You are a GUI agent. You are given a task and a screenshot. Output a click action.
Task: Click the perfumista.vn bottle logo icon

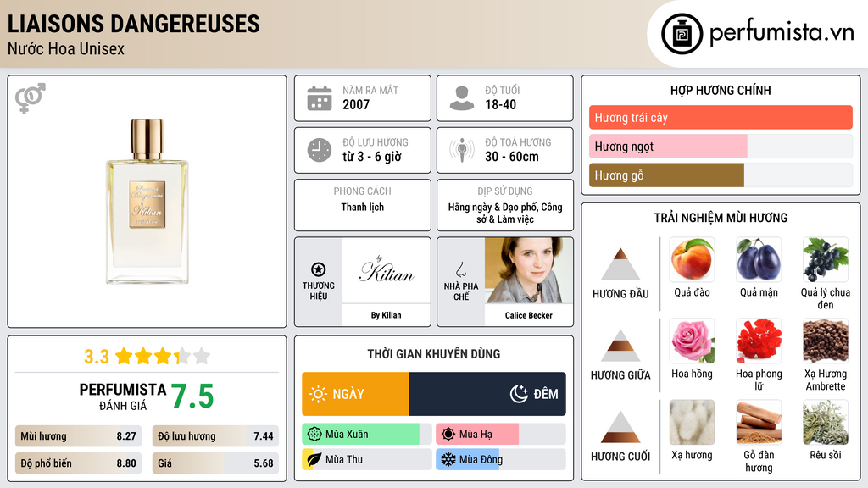point(681,34)
